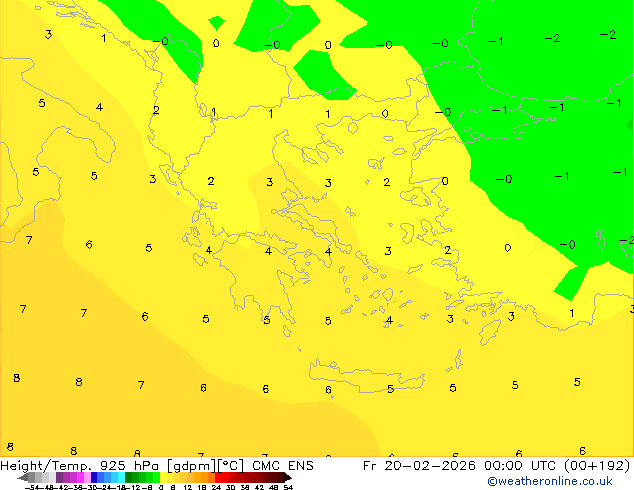Pick the magenta swatch in the legend
The height and width of the screenshot is (490, 634).
(x=80, y=477)
